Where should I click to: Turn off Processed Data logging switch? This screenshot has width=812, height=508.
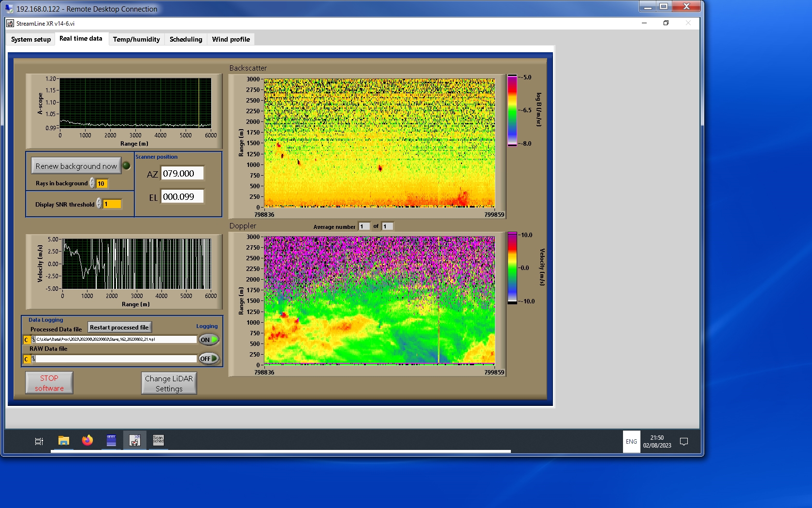coord(209,340)
